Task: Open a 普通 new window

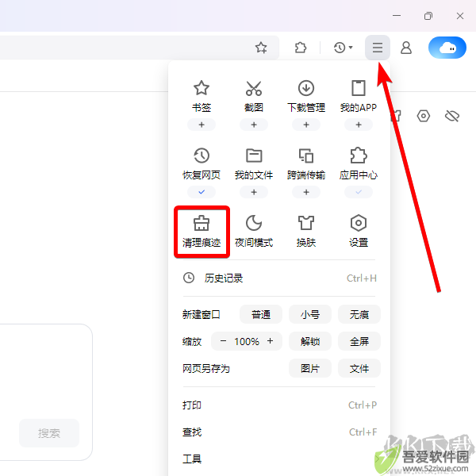Action: click(261, 314)
